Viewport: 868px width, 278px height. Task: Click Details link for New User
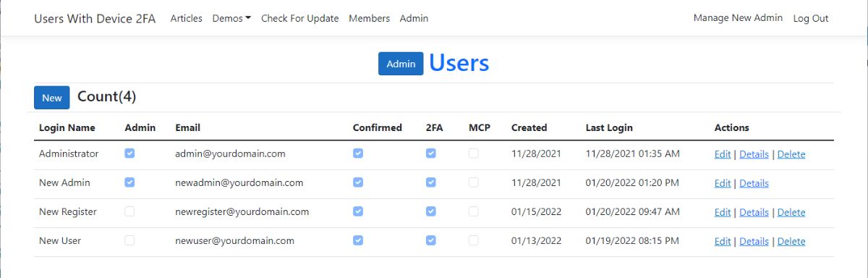[x=754, y=241]
